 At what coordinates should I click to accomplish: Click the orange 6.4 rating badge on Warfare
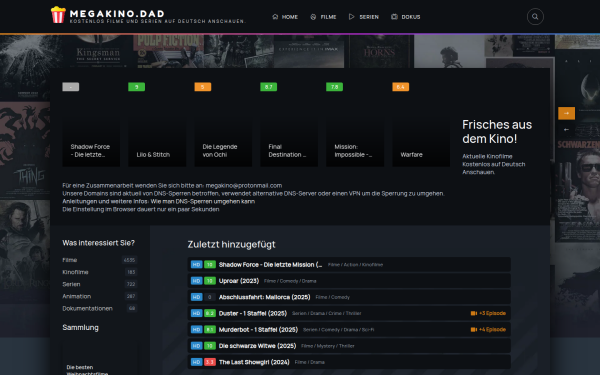click(x=401, y=87)
